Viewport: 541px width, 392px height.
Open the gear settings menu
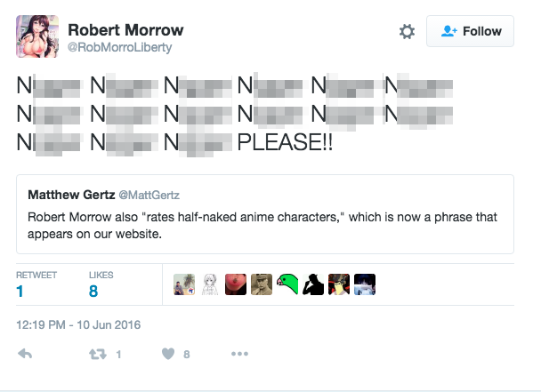pyautogui.click(x=407, y=31)
